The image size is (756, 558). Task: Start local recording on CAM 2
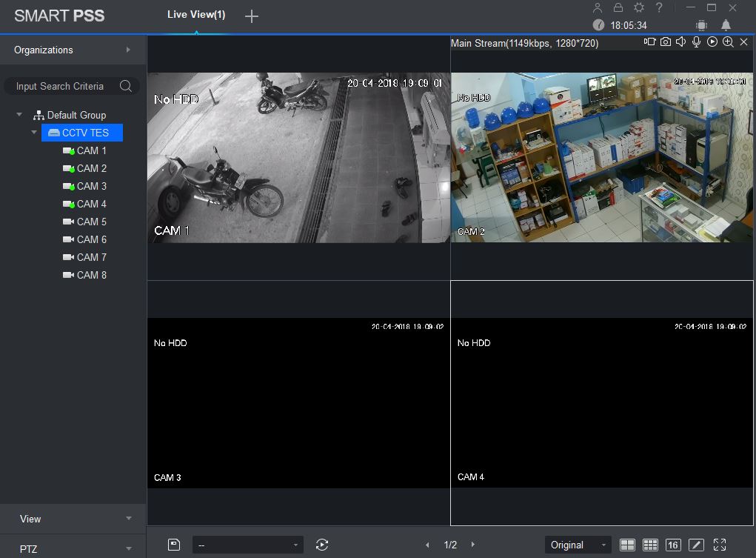coord(649,42)
